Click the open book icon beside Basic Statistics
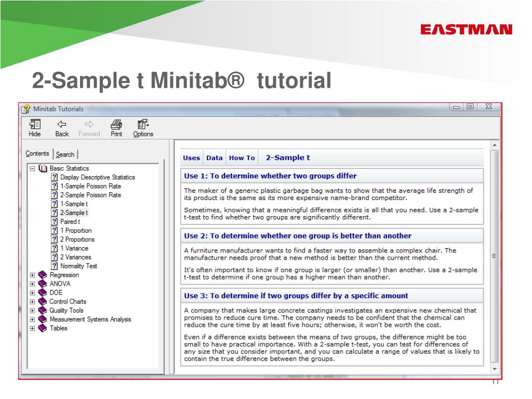 pos(43,168)
